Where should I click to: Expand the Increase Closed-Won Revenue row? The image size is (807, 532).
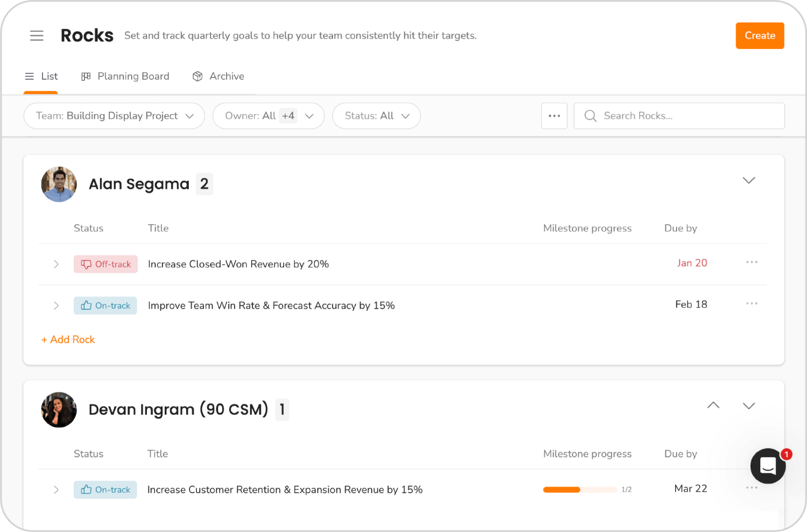point(56,264)
